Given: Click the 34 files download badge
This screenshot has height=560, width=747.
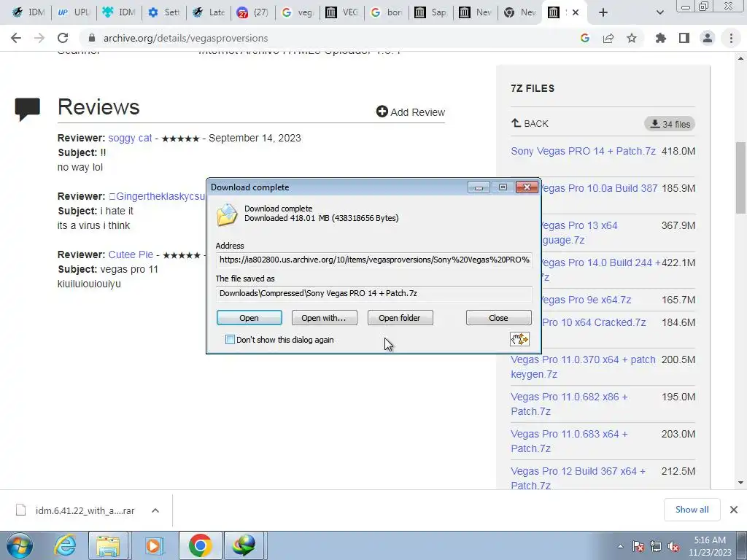Looking at the screenshot, I should 670,124.
